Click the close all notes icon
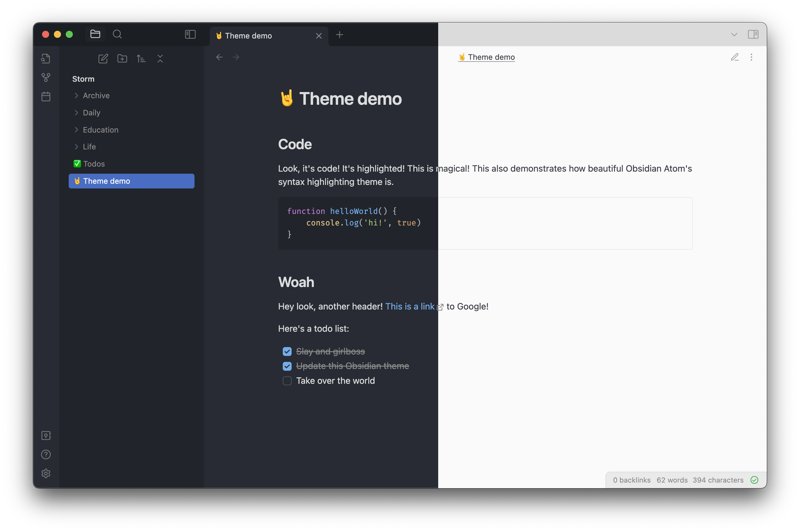 coord(160,58)
